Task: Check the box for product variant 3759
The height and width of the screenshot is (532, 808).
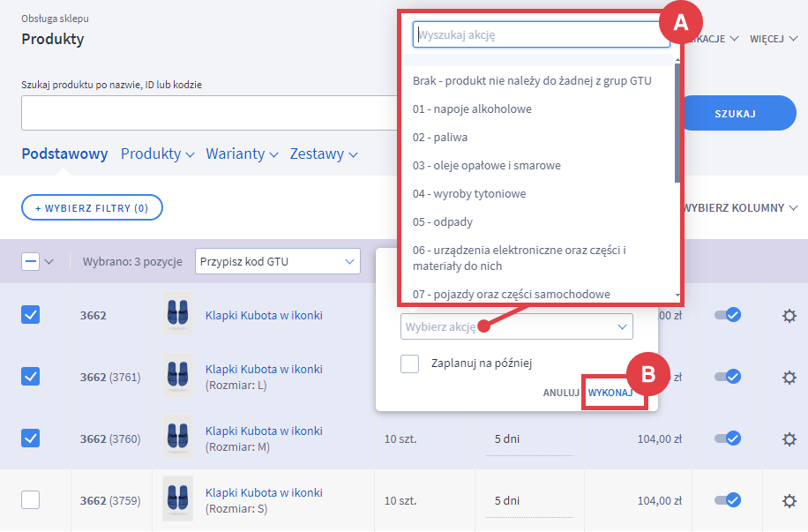Action: coord(31,500)
